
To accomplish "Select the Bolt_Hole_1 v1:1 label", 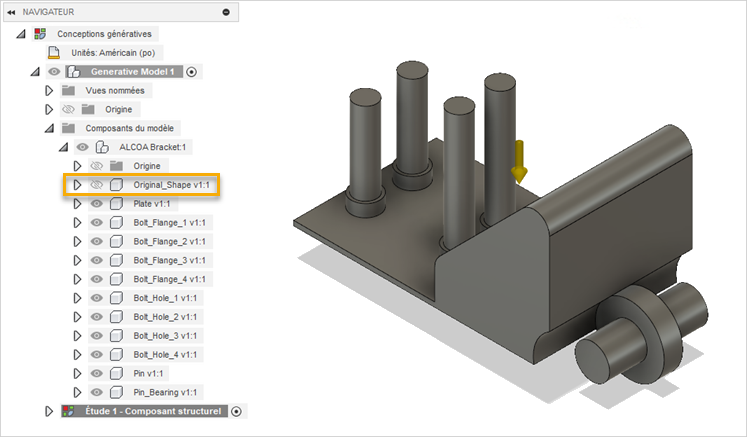I will click(x=165, y=298).
